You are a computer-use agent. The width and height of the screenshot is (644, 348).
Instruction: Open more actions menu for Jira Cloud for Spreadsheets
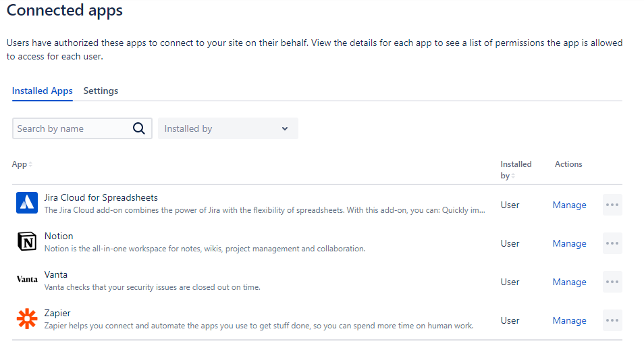(612, 205)
